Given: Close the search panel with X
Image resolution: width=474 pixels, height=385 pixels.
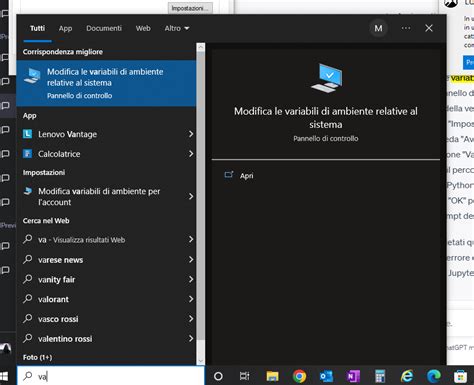Looking at the screenshot, I should 429,28.
